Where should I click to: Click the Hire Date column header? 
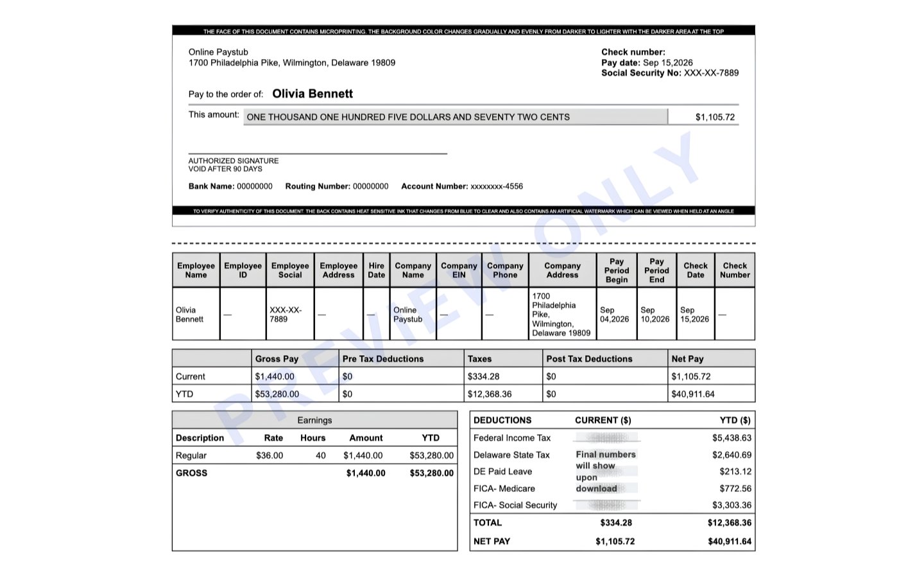coord(377,270)
